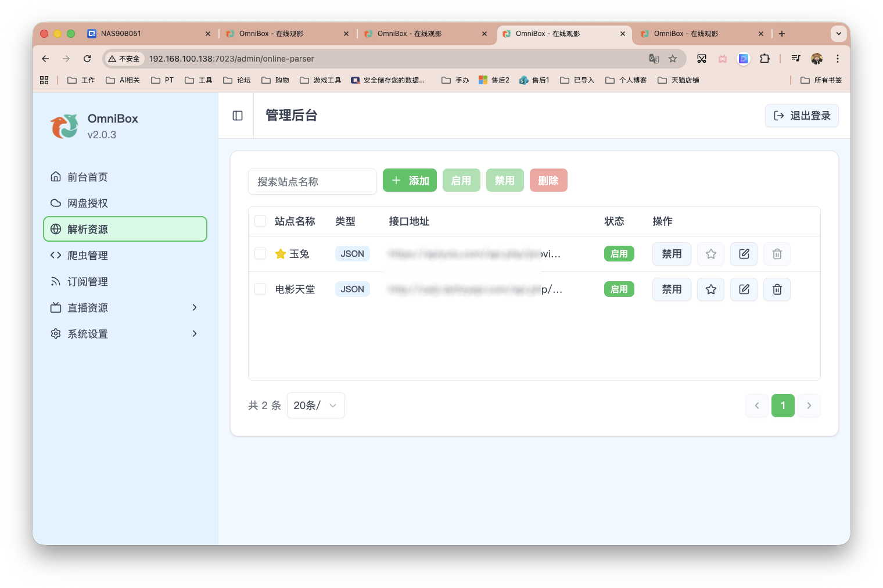Check the checkbox on the 玉兔 row
The width and height of the screenshot is (883, 588).
tap(260, 253)
